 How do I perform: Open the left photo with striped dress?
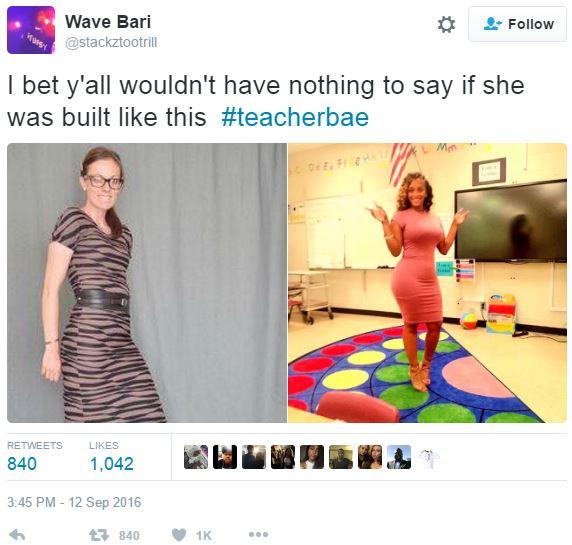pyautogui.click(x=147, y=283)
